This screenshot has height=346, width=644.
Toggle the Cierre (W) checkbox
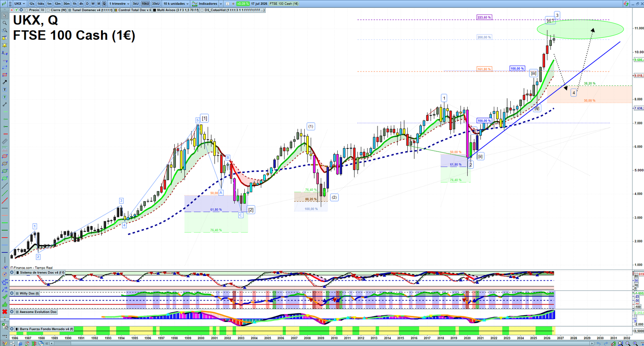coord(48,10)
